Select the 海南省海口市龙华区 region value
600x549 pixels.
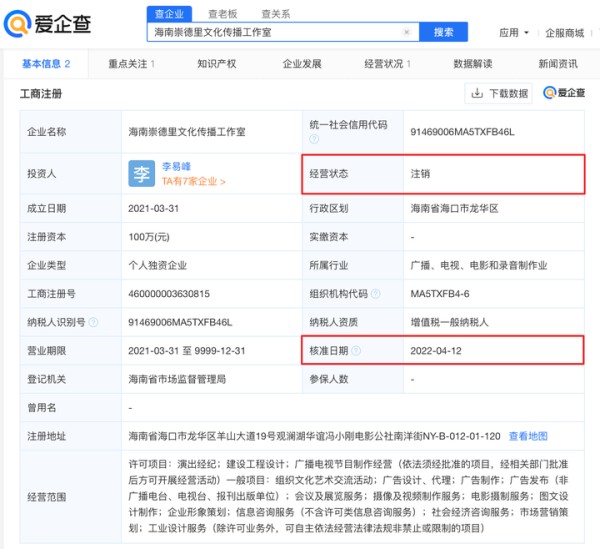point(454,209)
